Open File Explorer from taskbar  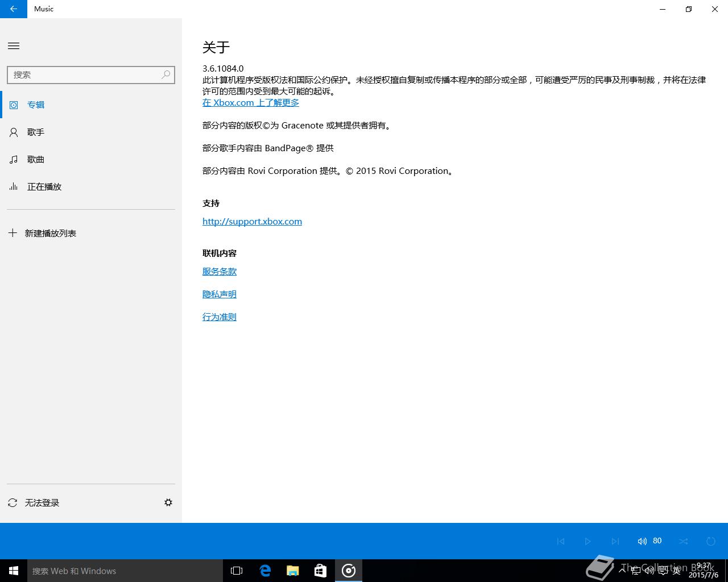pos(293,571)
